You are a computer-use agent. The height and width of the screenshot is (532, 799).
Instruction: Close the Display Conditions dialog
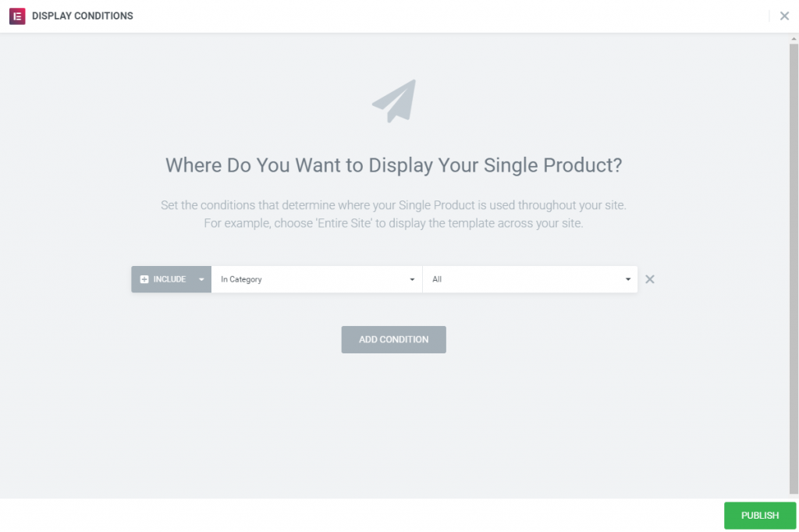coord(784,16)
